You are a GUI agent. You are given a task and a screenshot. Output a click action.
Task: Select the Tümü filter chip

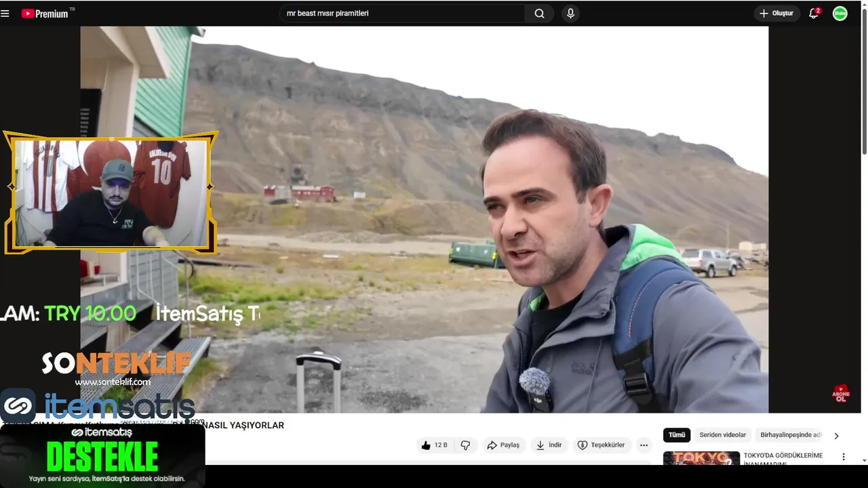pyautogui.click(x=677, y=435)
